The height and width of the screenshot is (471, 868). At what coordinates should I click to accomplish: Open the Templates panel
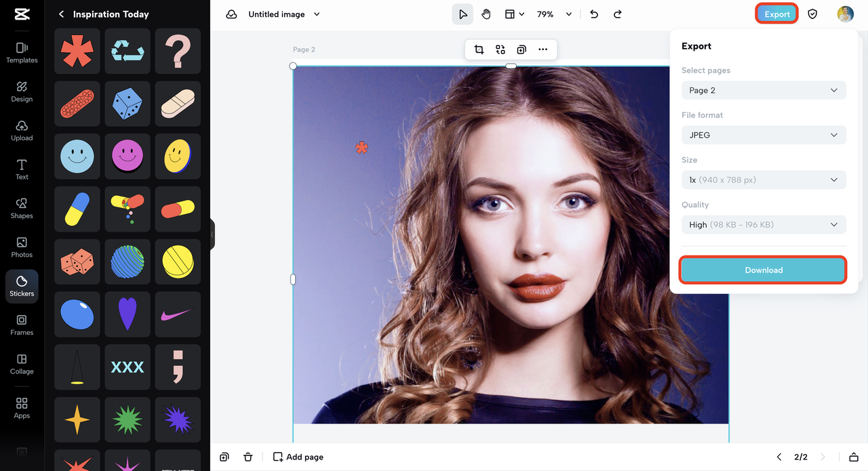click(22, 53)
